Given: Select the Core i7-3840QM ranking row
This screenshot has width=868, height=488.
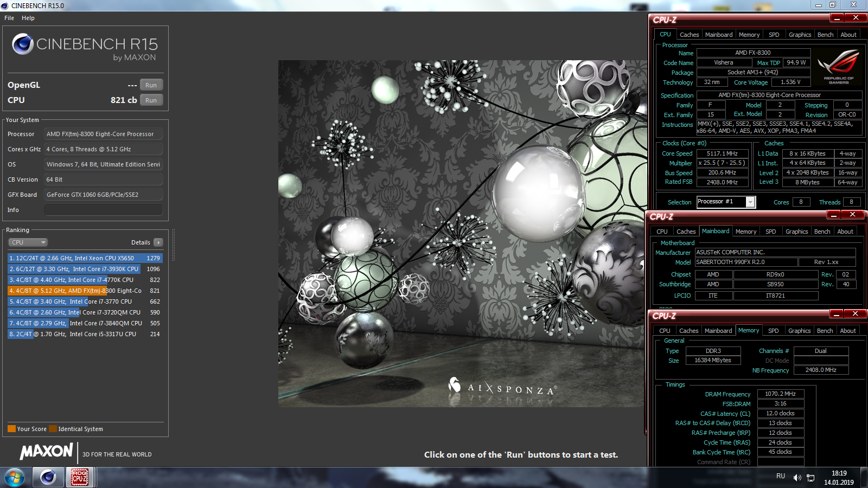Looking at the screenshot, I should click(x=85, y=323).
